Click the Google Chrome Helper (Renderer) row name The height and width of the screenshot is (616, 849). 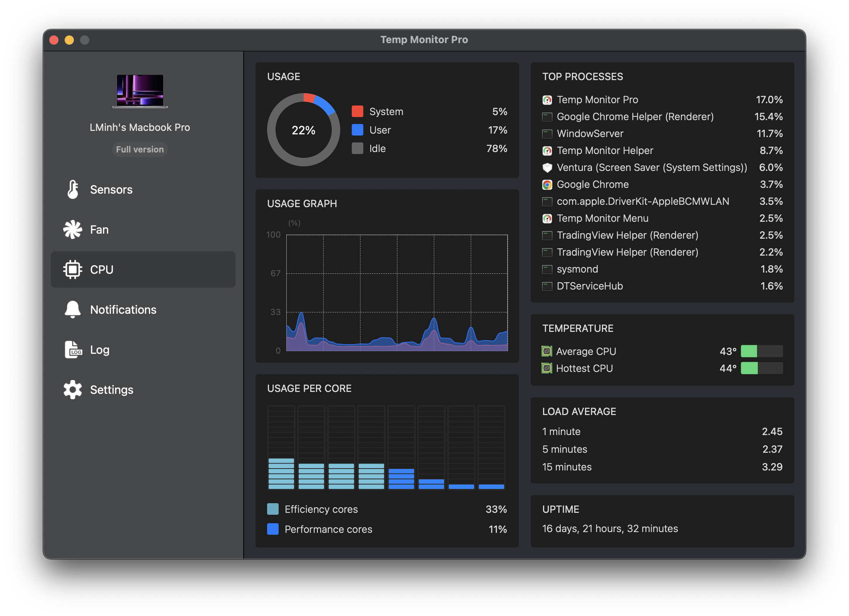tap(635, 117)
